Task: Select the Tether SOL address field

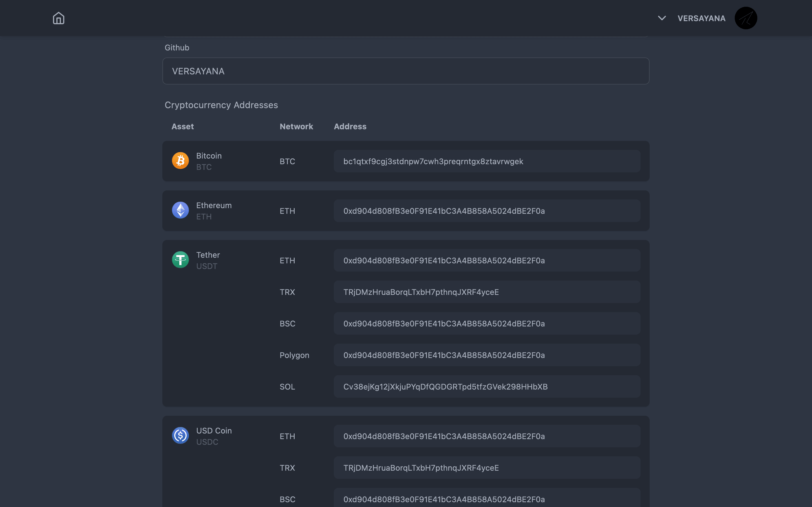Action: 487,386
